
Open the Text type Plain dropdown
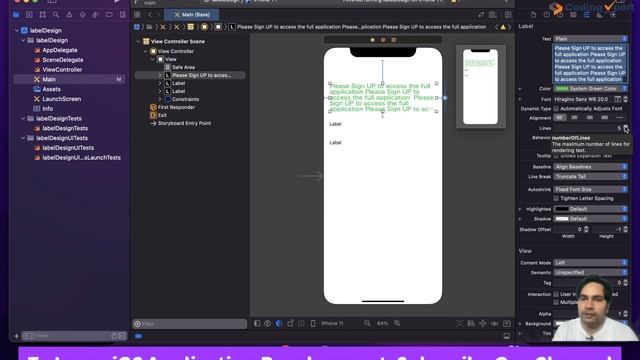[591, 39]
